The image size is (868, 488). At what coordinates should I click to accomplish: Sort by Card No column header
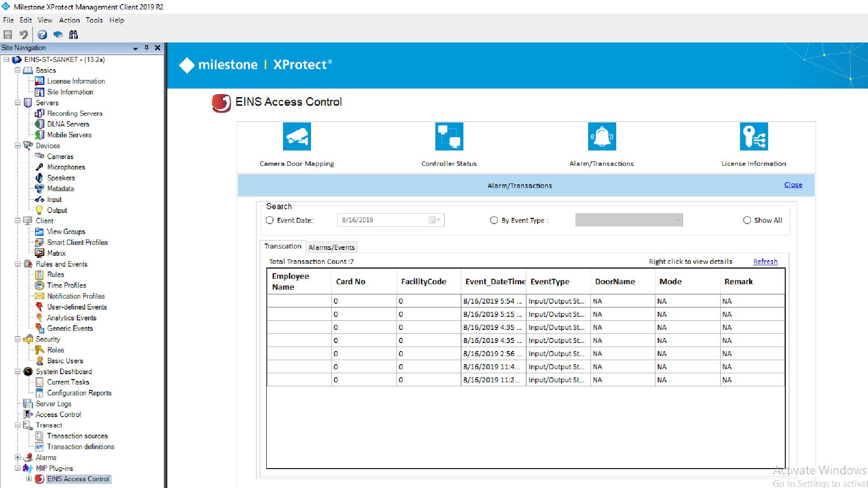click(364, 282)
